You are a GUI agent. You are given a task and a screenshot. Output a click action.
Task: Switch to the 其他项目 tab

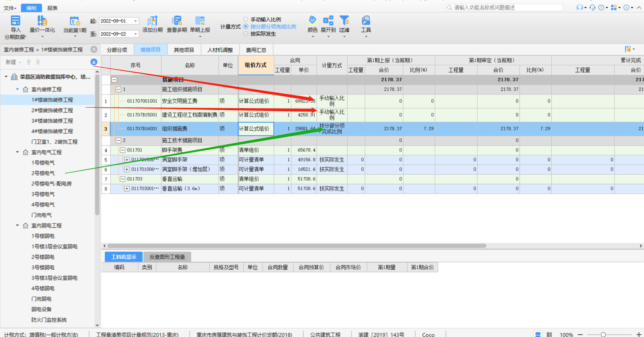coord(184,50)
